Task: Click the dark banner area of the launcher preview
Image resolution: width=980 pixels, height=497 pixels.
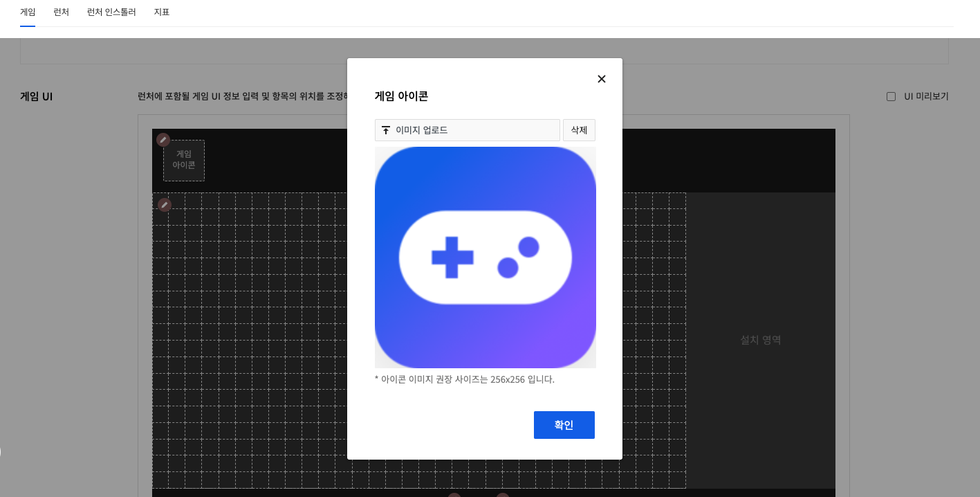Action: tap(277, 161)
